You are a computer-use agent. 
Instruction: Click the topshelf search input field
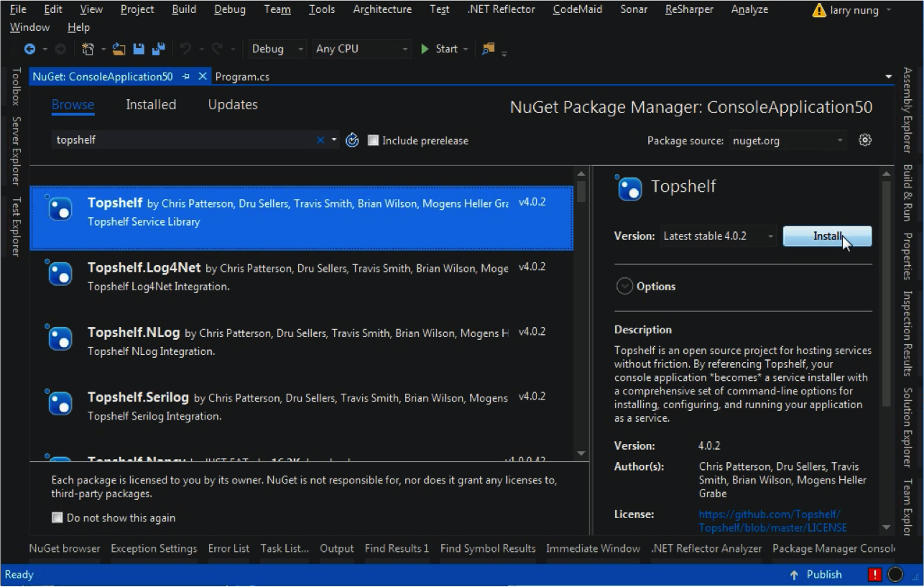point(185,140)
